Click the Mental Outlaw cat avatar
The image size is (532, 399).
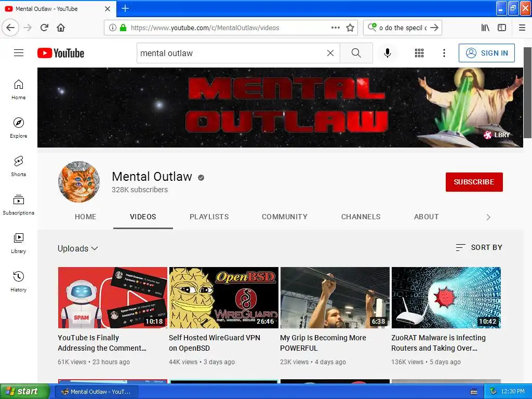pyautogui.click(x=79, y=182)
